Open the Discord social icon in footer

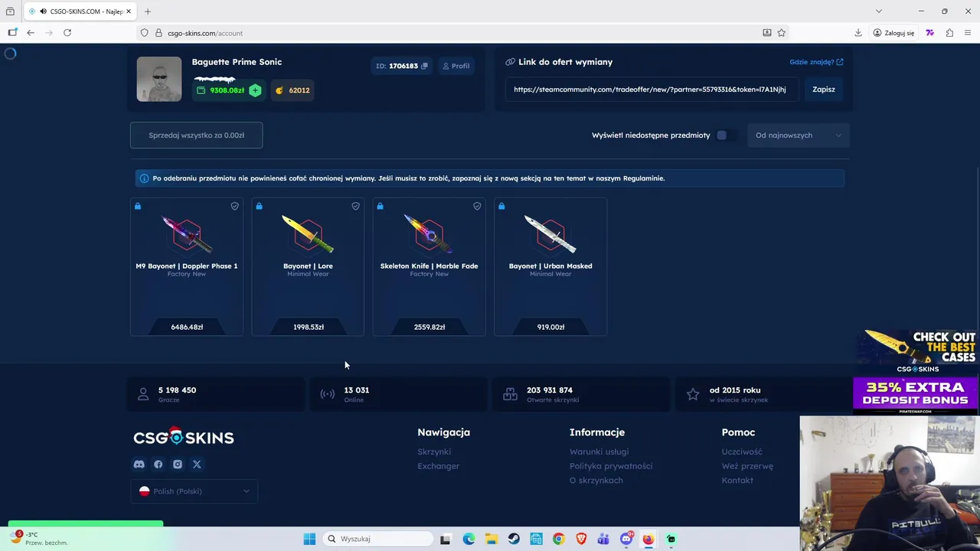click(x=139, y=464)
